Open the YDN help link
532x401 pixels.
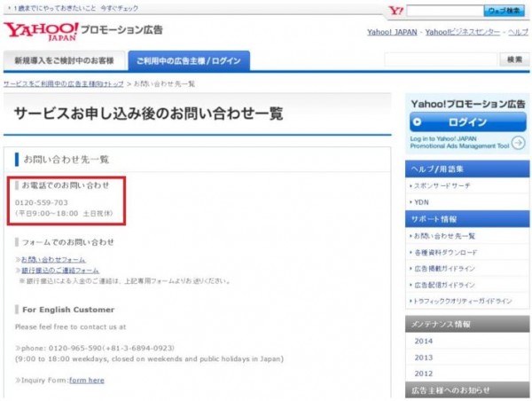(421, 202)
